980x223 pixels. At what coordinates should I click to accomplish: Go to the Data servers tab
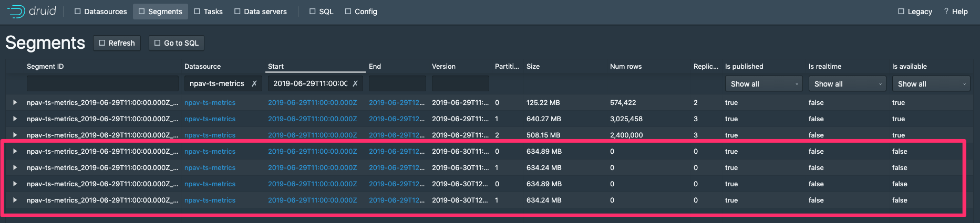click(x=260, y=12)
